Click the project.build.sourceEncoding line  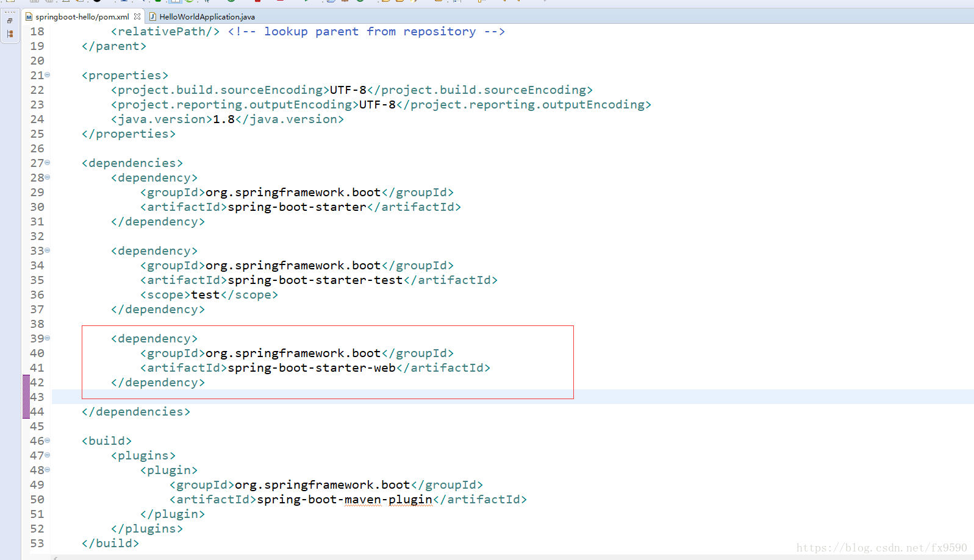352,90
